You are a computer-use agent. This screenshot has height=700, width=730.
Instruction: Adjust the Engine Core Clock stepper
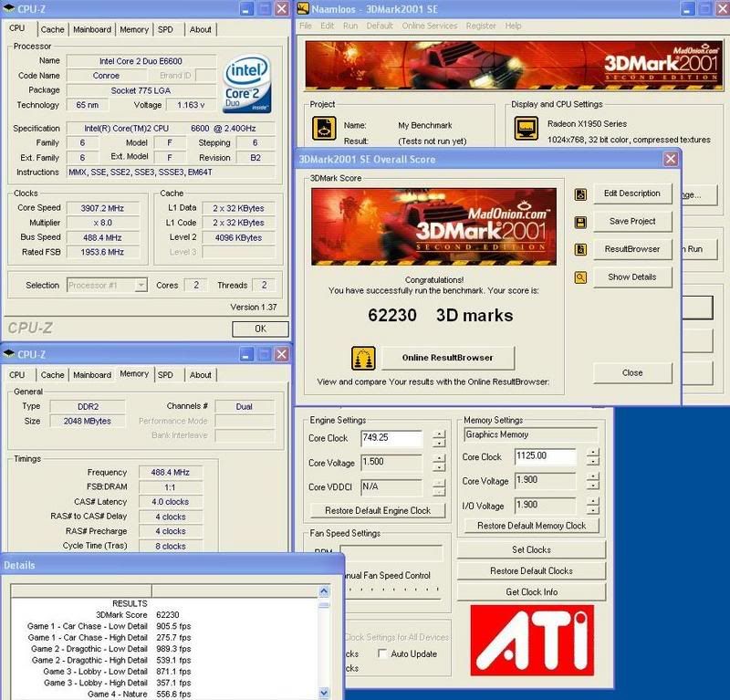(439, 438)
